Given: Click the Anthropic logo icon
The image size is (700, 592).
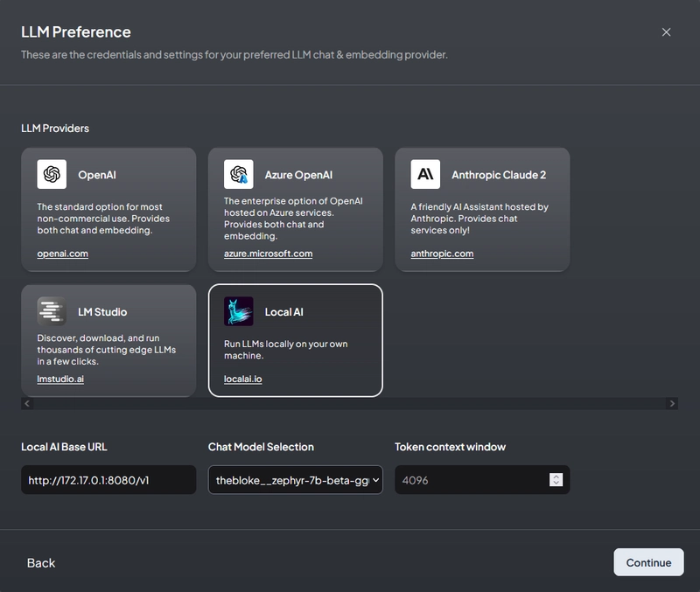Looking at the screenshot, I should click(x=425, y=174).
